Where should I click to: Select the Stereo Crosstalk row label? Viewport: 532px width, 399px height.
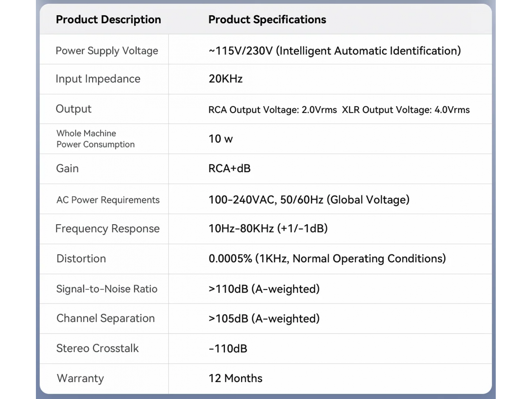[97, 348]
